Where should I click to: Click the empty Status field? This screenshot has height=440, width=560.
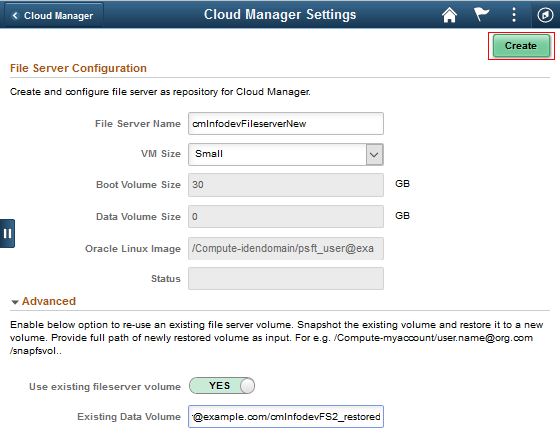pos(286,279)
